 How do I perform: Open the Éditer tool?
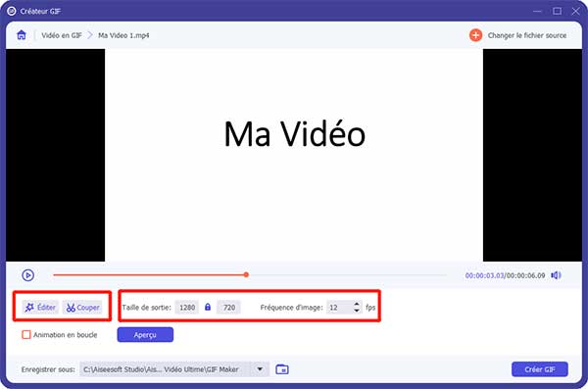[x=40, y=308]
